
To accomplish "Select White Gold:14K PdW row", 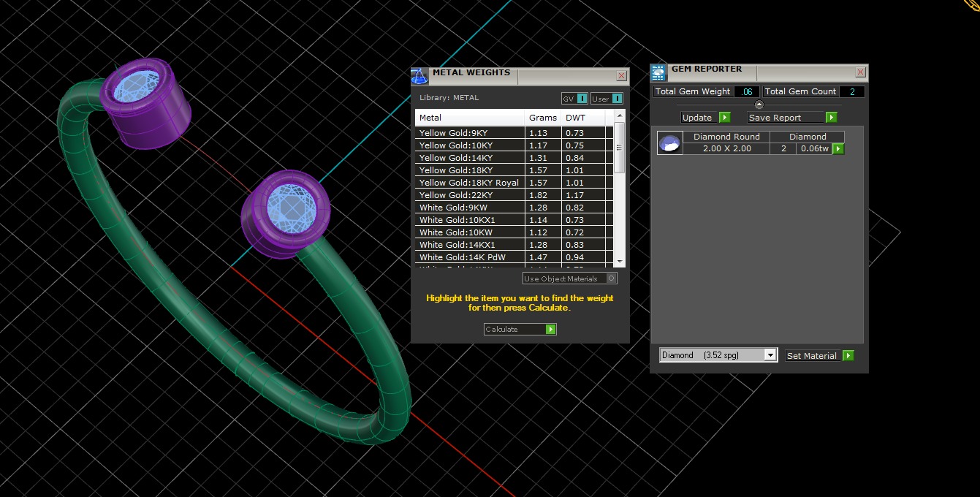I will tap(514, 257).
